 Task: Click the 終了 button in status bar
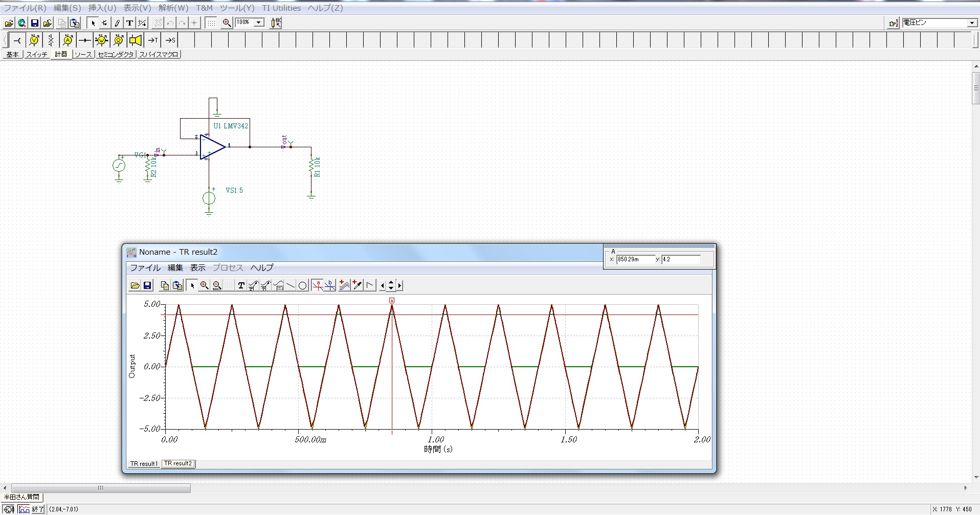click(x=38, y=509)
